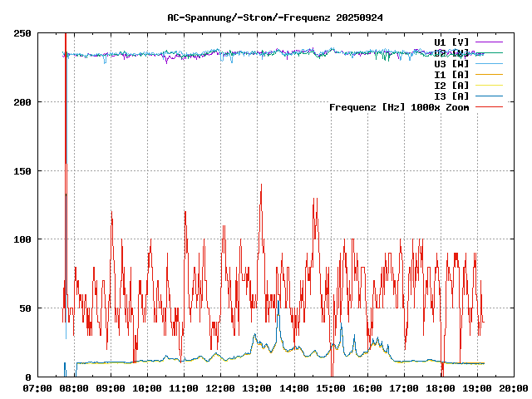Click the 50 y-axis value label

click(25, 308)
